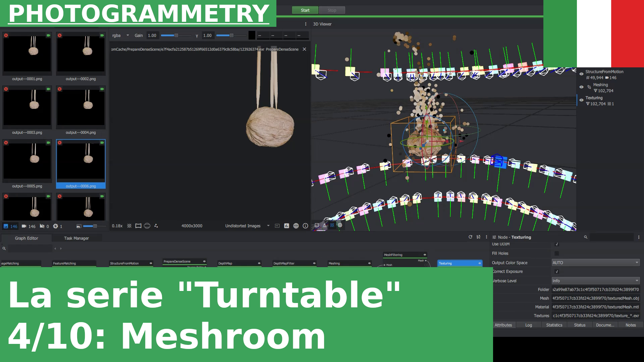Show the image metadata info icon

click(x=305, y=226)
